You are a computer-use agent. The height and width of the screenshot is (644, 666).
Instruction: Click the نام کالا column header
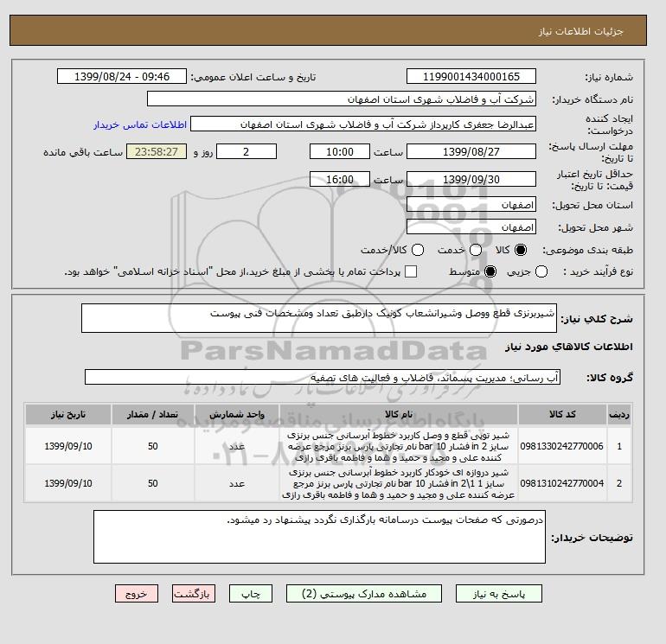coord(399,414)
